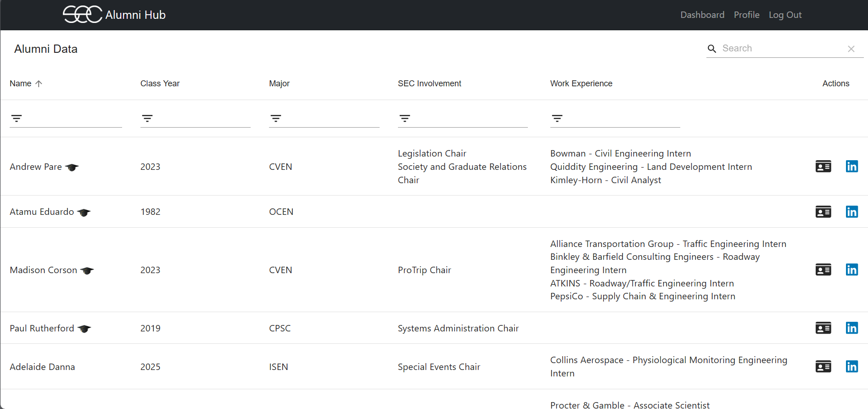Clear the search field with X

click(x=851, y=49)
